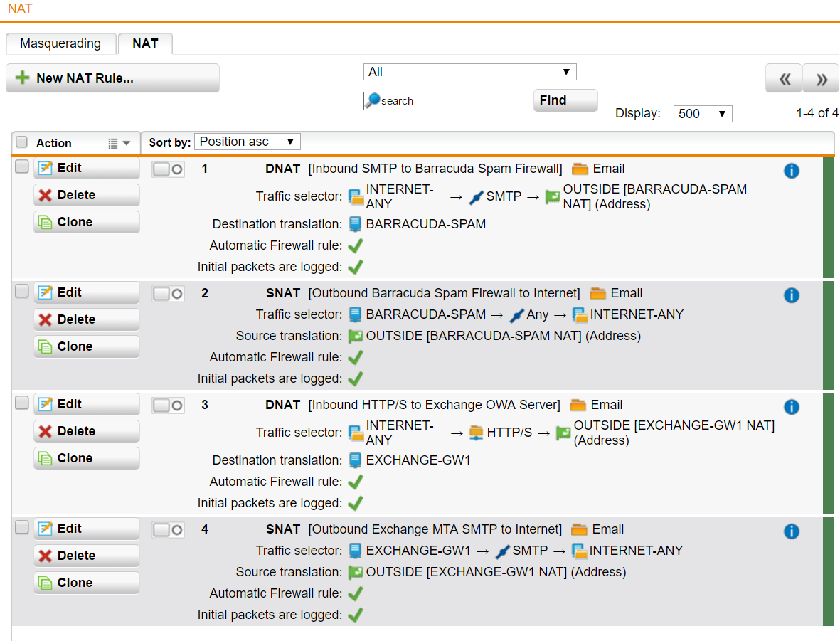The width and height of the screenshot is (840, 641).
Task: Edit NAT rule 3
Action: [87, 404]
